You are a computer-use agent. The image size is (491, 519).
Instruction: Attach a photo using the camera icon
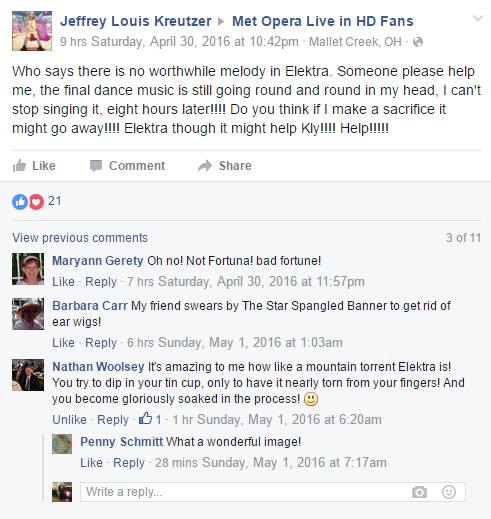pos(419,492)
